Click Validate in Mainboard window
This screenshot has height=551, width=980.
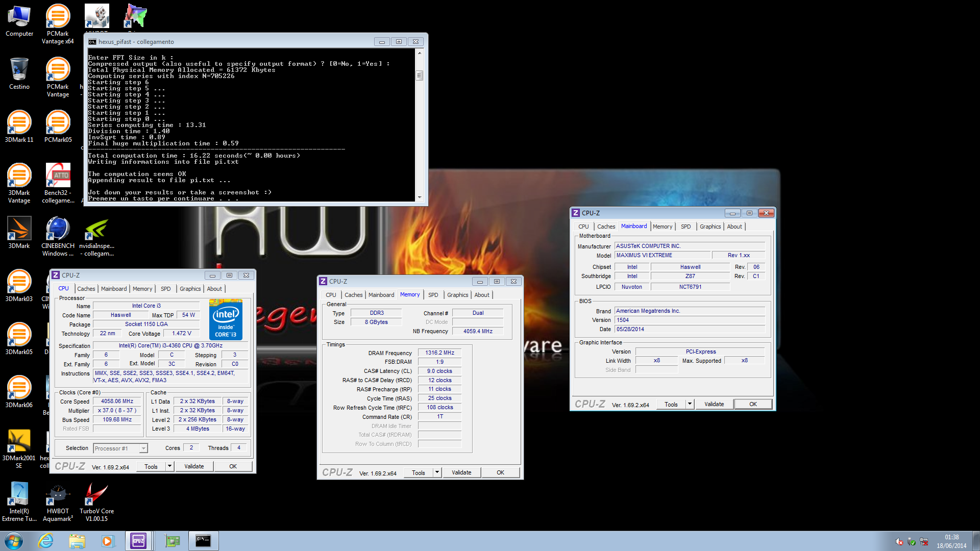[x=714, y=404]
